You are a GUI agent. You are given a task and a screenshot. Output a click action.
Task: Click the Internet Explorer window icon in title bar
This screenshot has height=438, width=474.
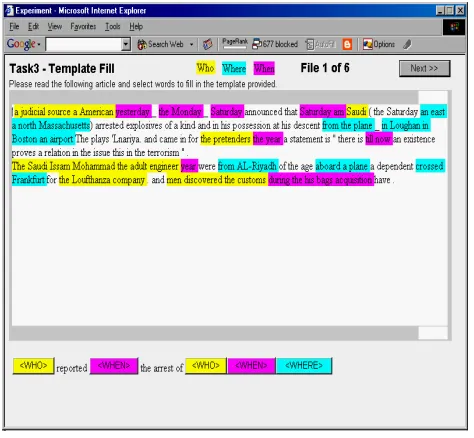(x=9, y=11)
